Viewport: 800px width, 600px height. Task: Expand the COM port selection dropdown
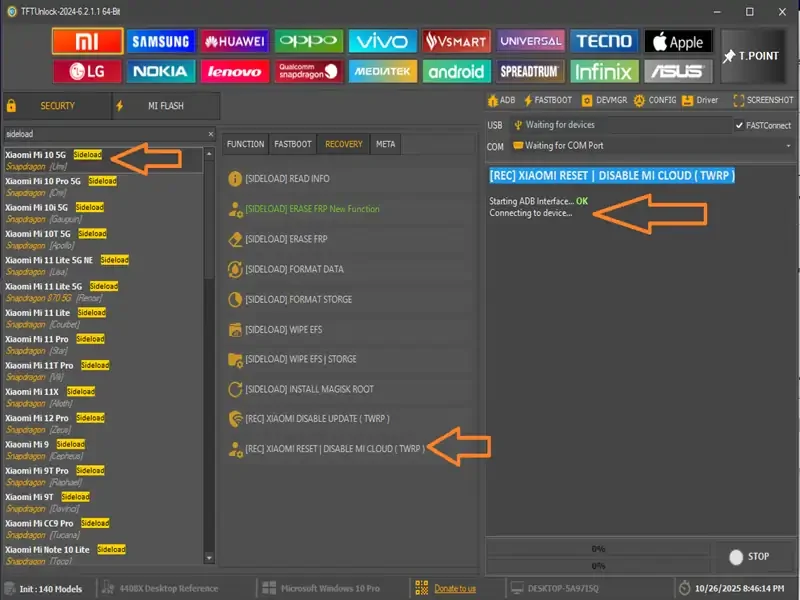click(x=789, y=146)
